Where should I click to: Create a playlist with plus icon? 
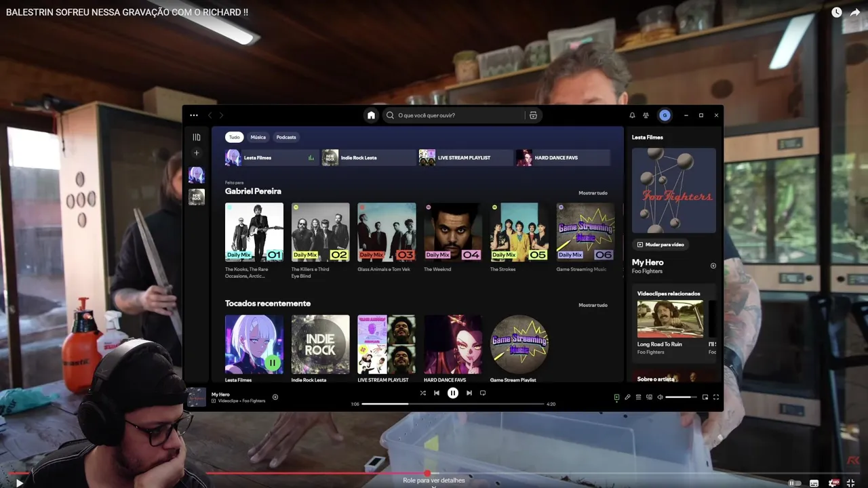[197, 153]
